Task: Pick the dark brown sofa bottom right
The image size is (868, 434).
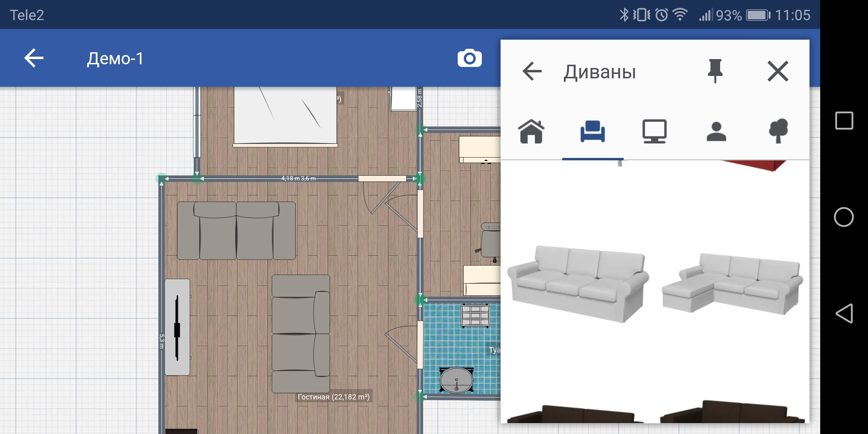Action: pyautogui.click(x=732, y=413)
